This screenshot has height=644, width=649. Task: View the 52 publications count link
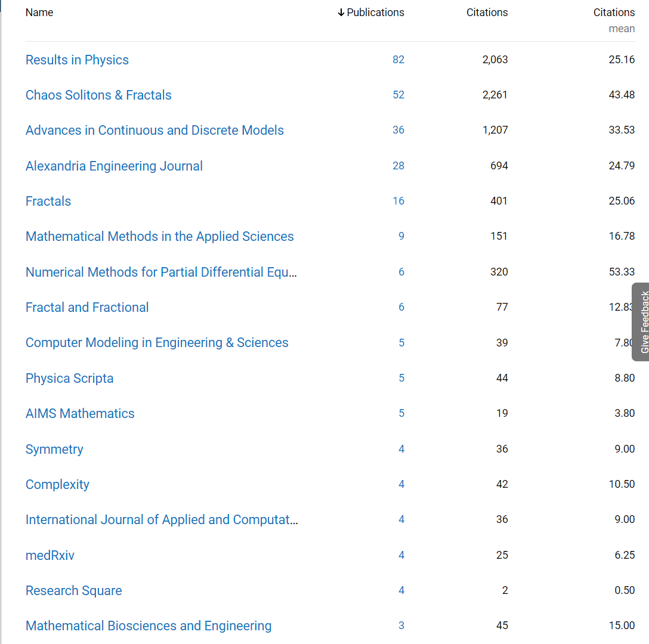tap(398, 95)
